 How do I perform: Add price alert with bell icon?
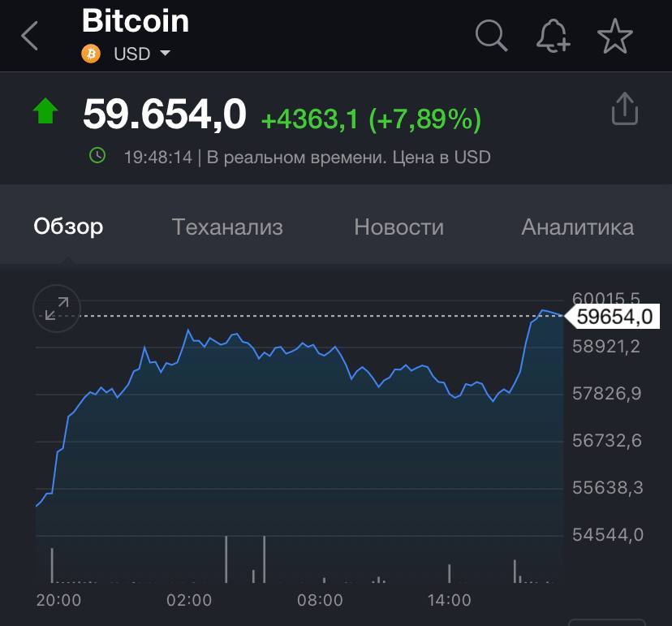click(554, 36)
